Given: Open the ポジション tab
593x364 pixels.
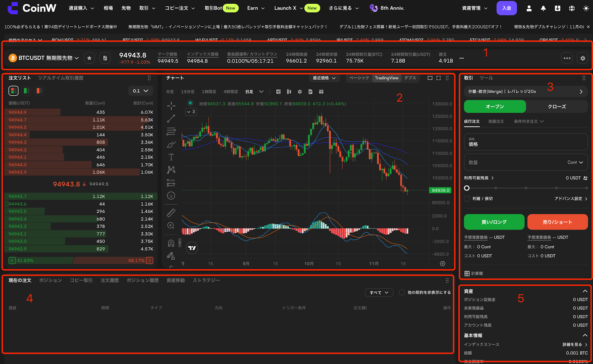Looking at the screenshot, I should point(50,281).
